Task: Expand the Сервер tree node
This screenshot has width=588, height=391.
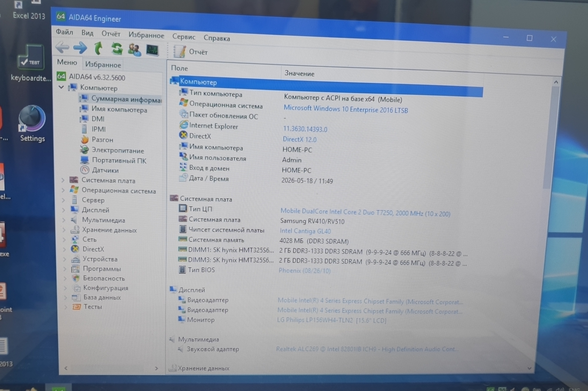Action: click(x=63, y=199)
